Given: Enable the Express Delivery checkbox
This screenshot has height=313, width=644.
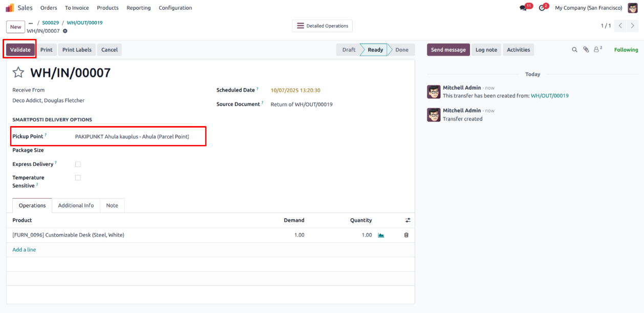Looking at the screenshot, I should (x=78, y=164).
